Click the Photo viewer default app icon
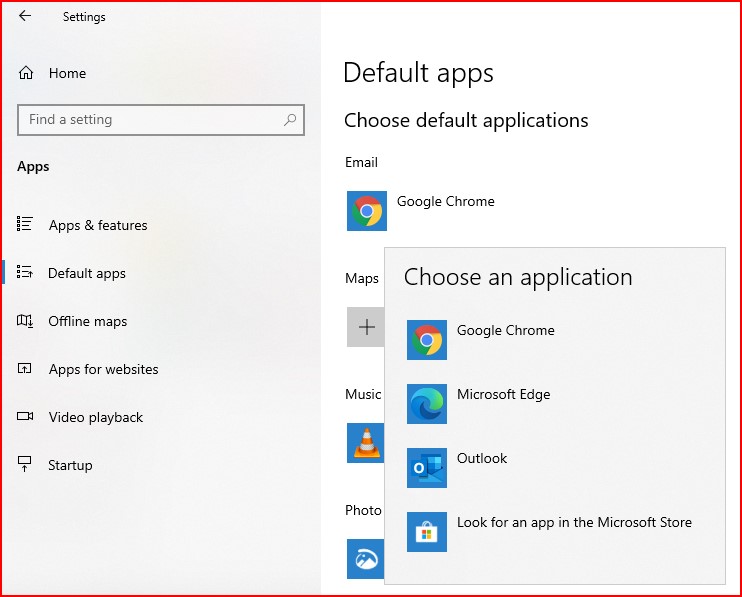Screen dimensions: 742x597 (366, 559)
